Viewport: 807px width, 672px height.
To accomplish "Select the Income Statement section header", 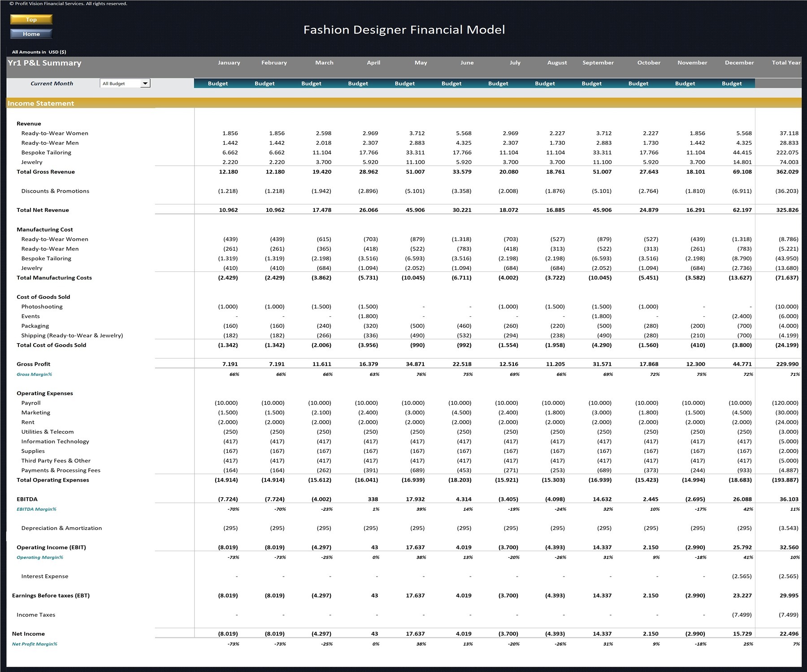I will pos(41,103).
